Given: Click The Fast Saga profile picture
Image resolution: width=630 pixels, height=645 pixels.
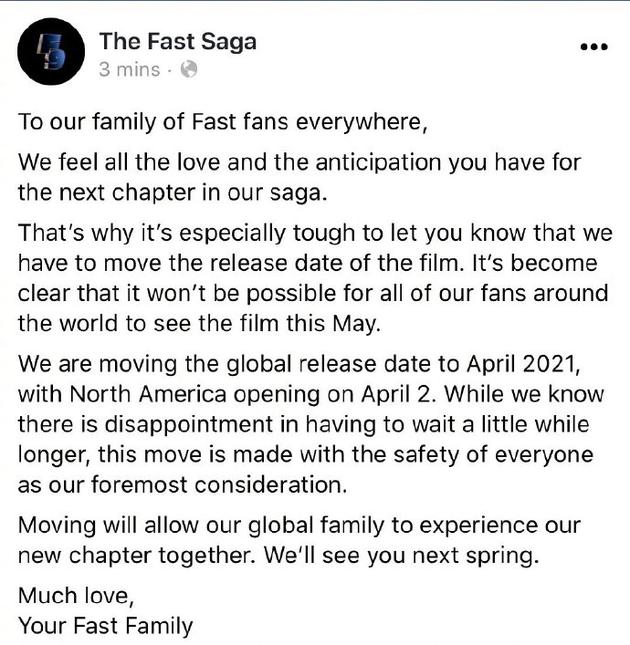Looking at the screenshot, I should click(x=51, y=51).
